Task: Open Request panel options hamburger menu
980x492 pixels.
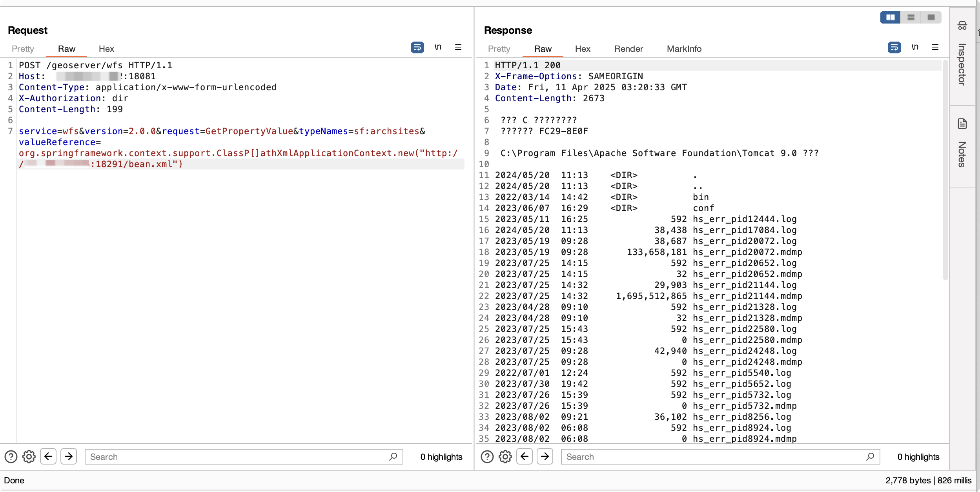Action: [458, 47]
